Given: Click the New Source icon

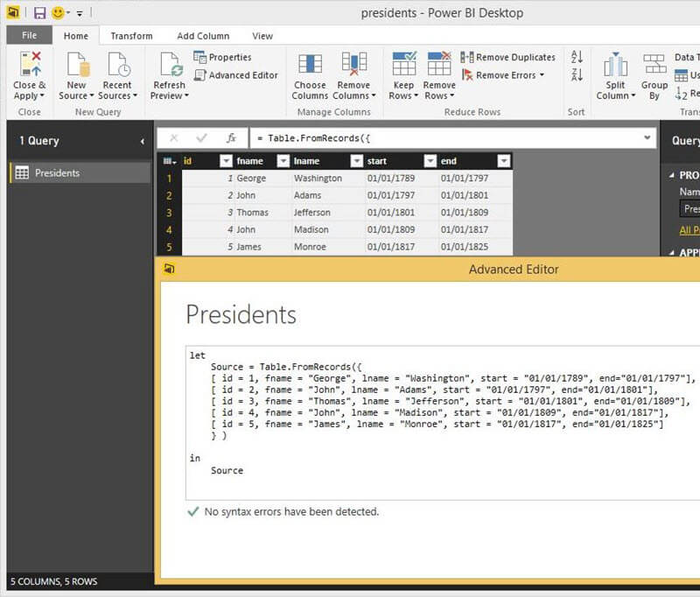Looking at the screenshot, I should coord(78,64).
